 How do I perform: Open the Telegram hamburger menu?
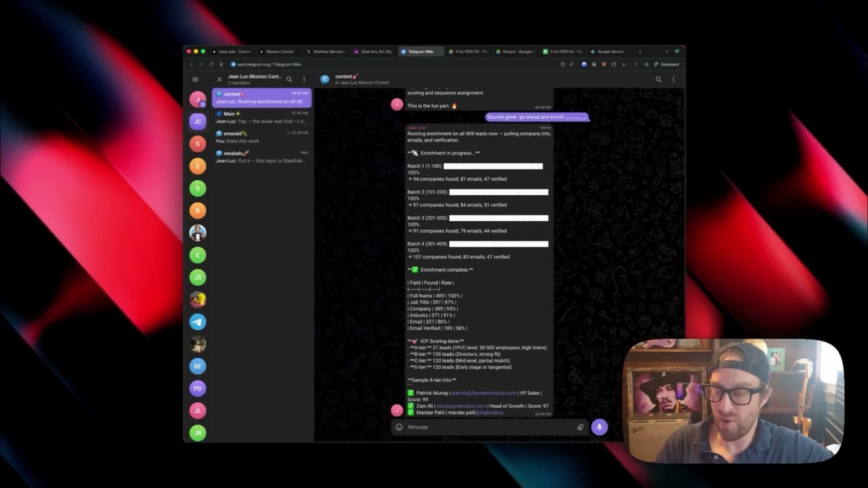point(195,79)
